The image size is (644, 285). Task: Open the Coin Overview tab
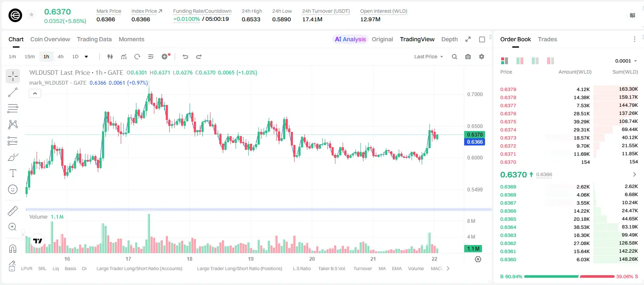coord(50,39)
